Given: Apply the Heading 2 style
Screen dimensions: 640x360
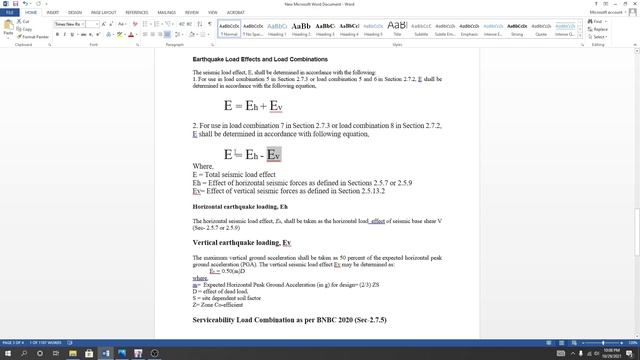Looking at the screenshot, I should 301,29.
